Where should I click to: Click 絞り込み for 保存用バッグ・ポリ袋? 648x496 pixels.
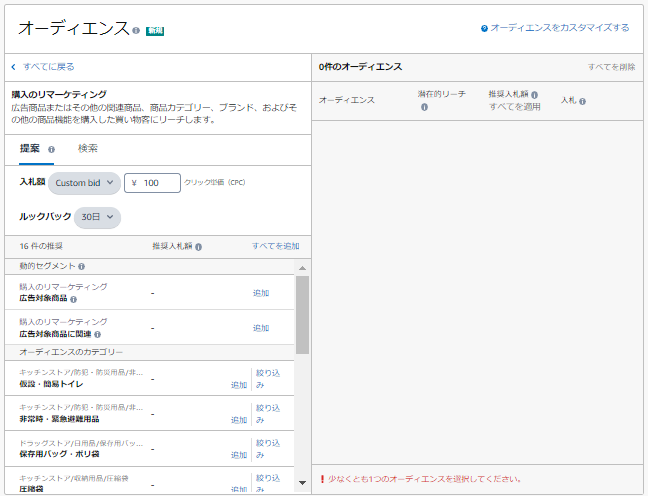268,449
